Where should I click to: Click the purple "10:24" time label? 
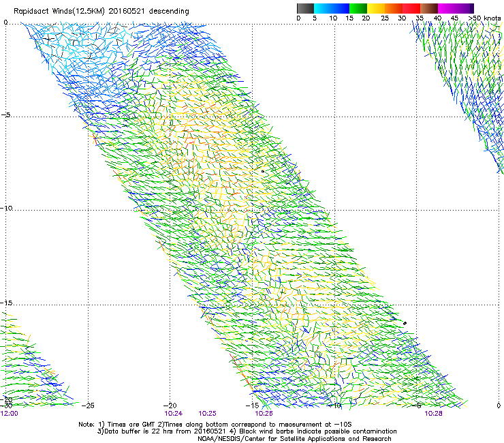coord(173,414)
